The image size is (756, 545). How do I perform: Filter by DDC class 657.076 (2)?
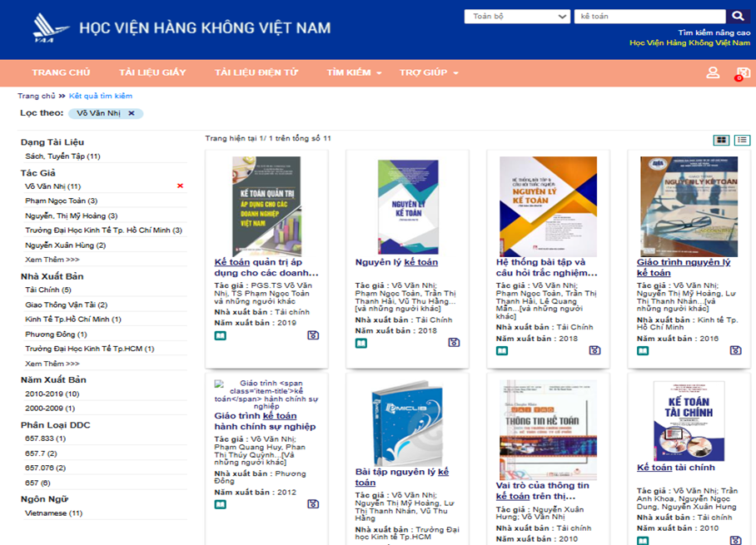tap(45, 468)
